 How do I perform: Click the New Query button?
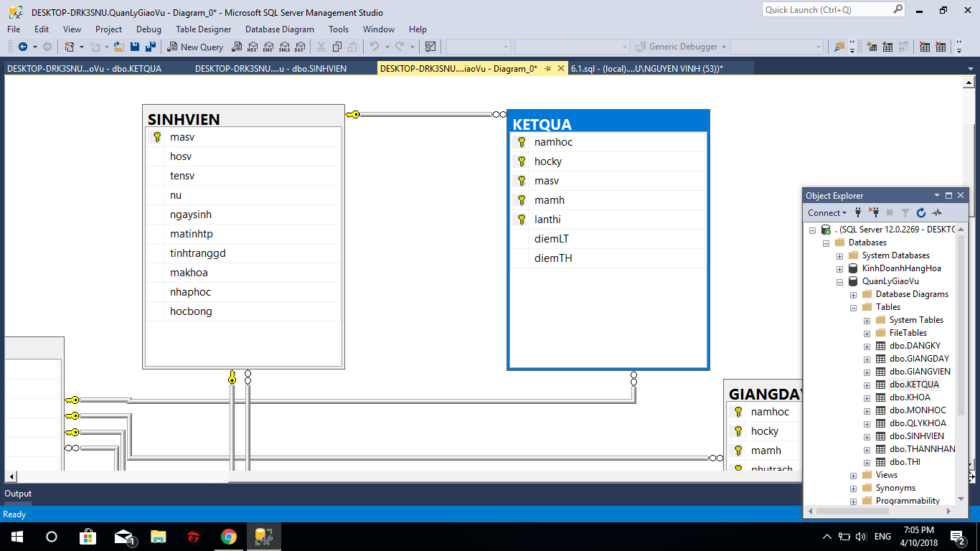point(195,47)
